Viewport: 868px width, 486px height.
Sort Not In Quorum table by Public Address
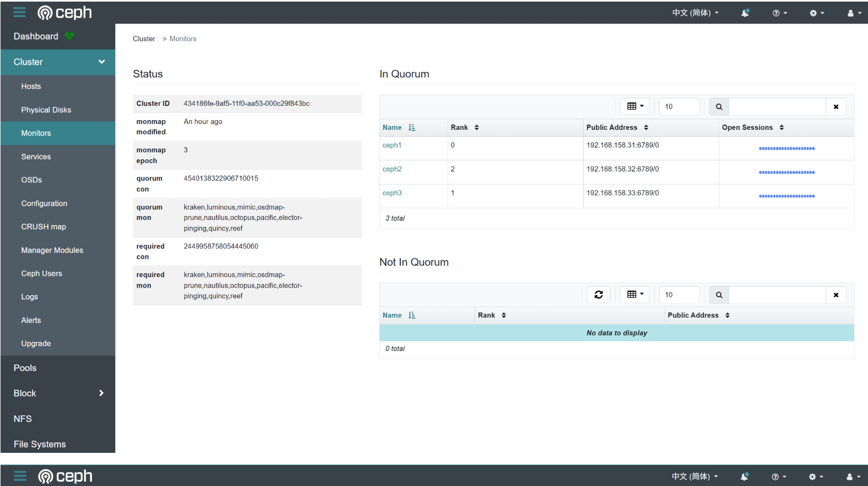click(x=699, y=315)
